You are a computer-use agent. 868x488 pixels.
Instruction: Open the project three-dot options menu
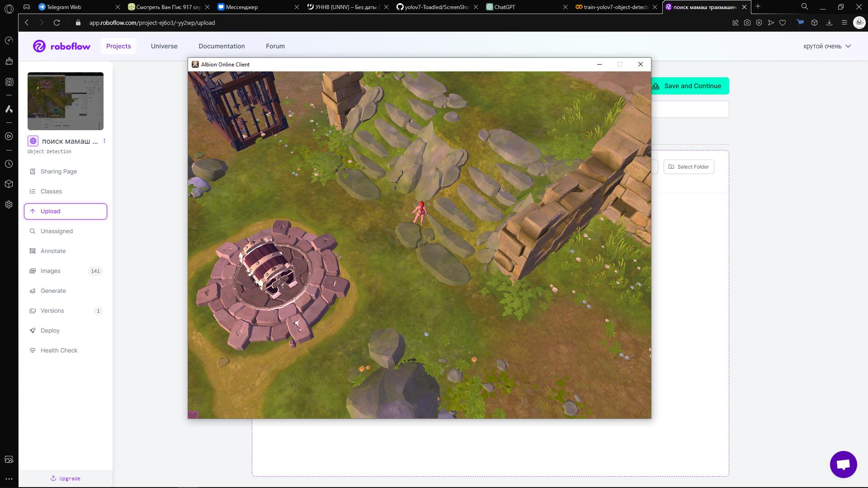(104, 141)
